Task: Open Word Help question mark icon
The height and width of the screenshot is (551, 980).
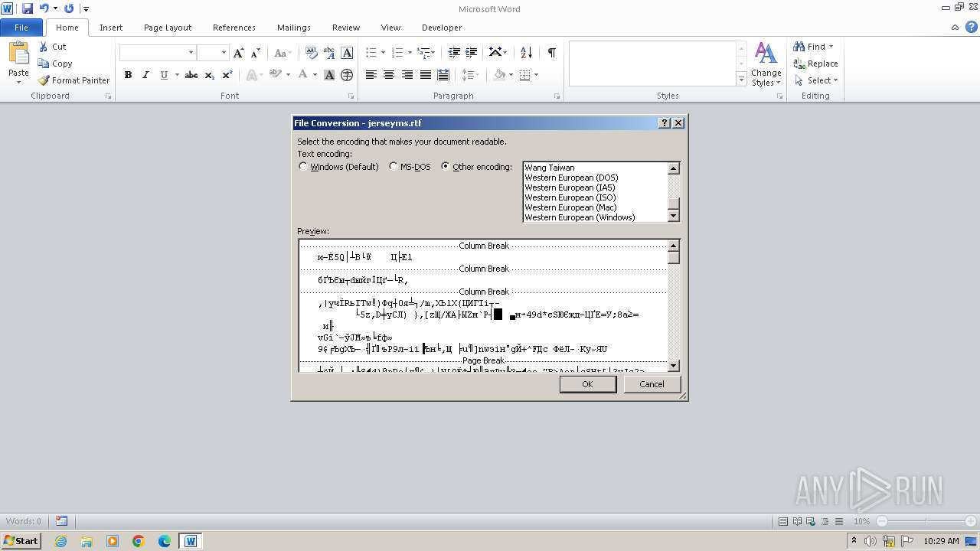Action: coord(971,28)
